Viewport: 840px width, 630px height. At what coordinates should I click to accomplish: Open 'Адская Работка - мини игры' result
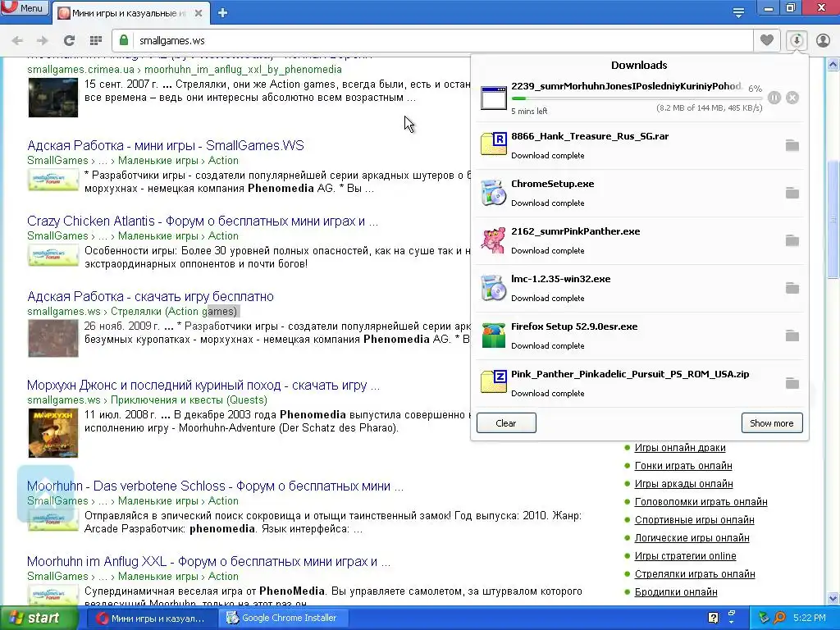pyautogui.click(x=166, y=145)
